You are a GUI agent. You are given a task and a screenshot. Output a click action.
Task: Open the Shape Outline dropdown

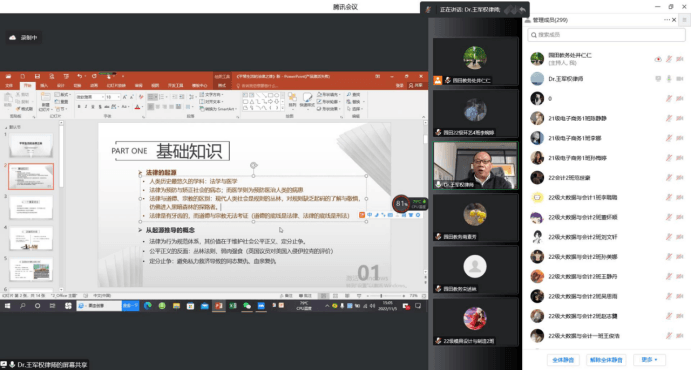click(328, 102)
